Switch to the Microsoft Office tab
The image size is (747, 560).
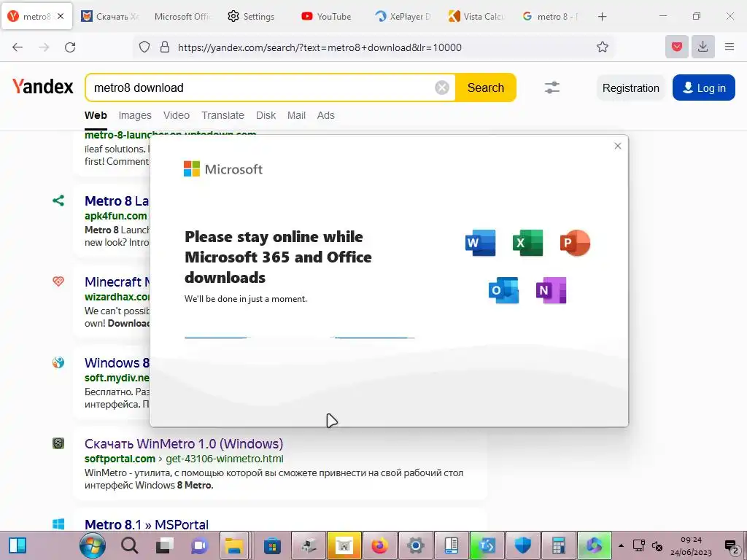tap(182, 16)
